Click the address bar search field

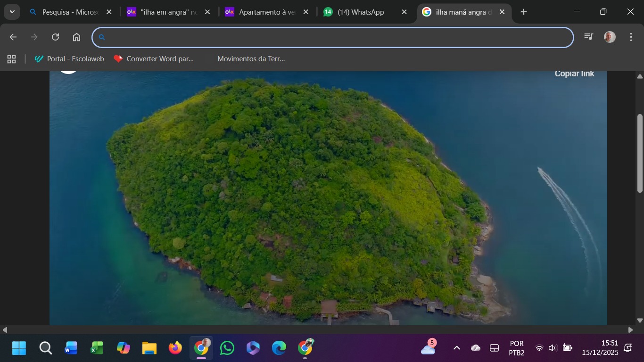pyautogui.click(x=332, y=37)
